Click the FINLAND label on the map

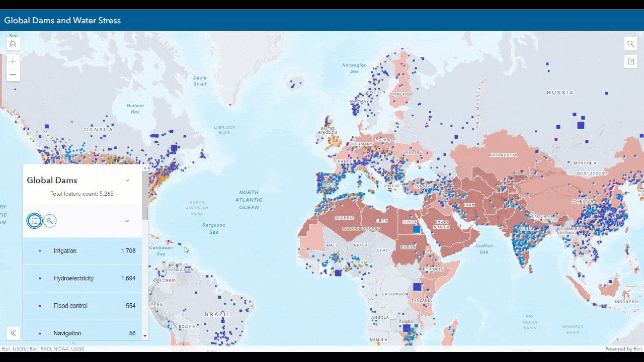coord(403,95)
